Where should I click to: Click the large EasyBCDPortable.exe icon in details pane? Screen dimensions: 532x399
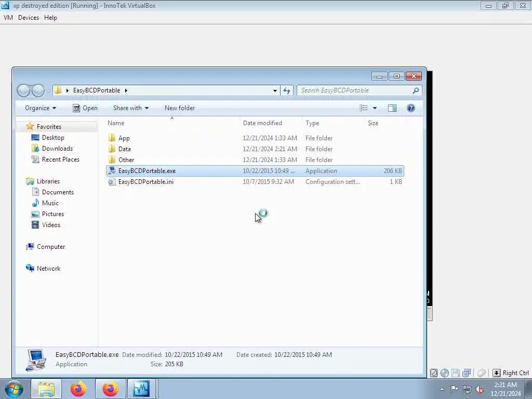coord(36,360)
